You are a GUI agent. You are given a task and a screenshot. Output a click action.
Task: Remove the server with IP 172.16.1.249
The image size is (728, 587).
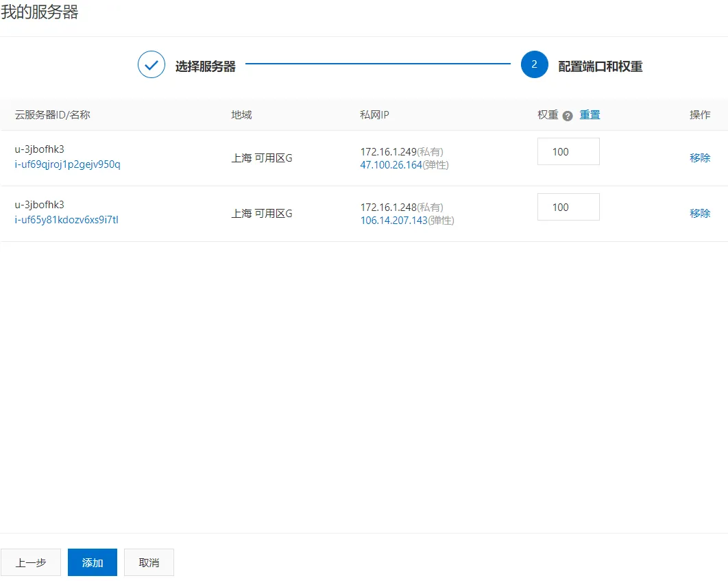click(x=700, y=158)
